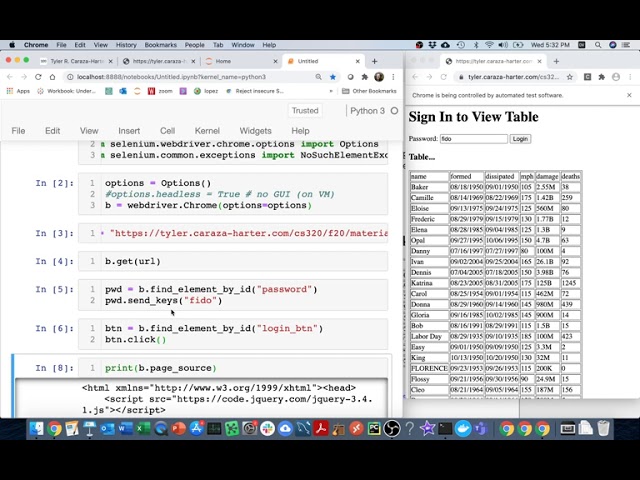Click the volume icon in the menu bar
The image size is (640, 480).
click(x=503, y=45)
